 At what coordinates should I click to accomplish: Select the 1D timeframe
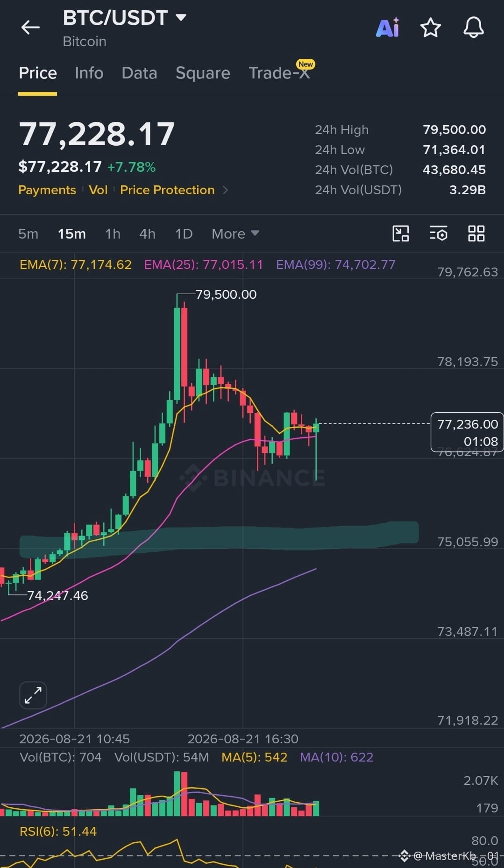[x=184, y=234]
